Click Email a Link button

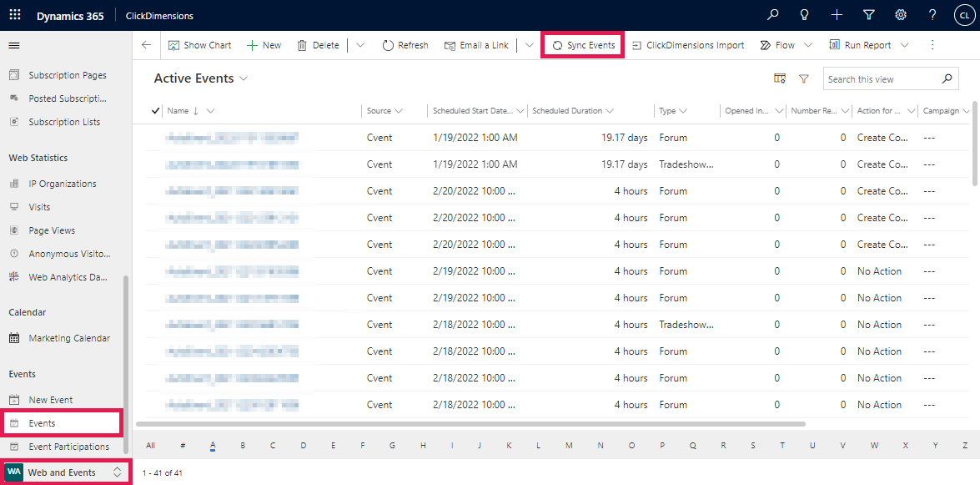[476, 45]
